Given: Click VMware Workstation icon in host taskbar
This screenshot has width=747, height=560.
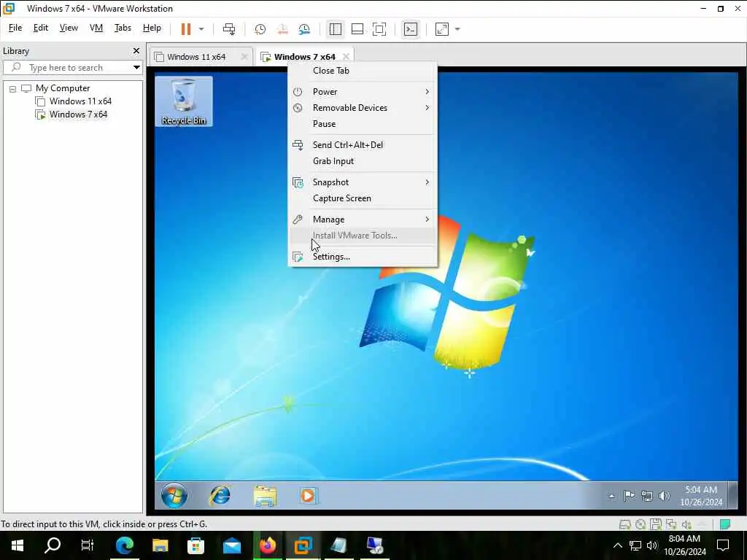Looking at the screenshot, I should [x=303, y=545].
